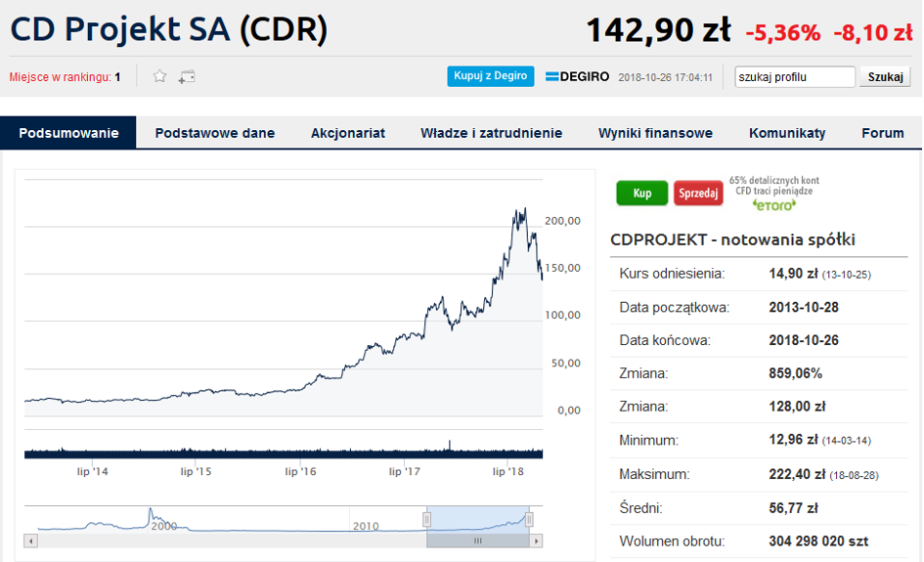Click the Kurs odniesienia value 14,90 zł

[793, 274]
